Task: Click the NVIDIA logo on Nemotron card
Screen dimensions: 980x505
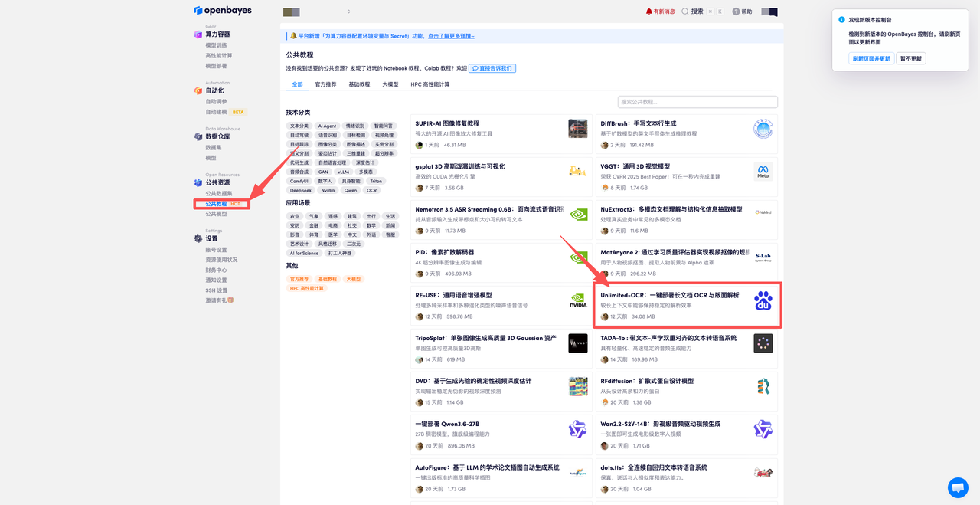Action: pyautogui.click(x=578, y=215)
